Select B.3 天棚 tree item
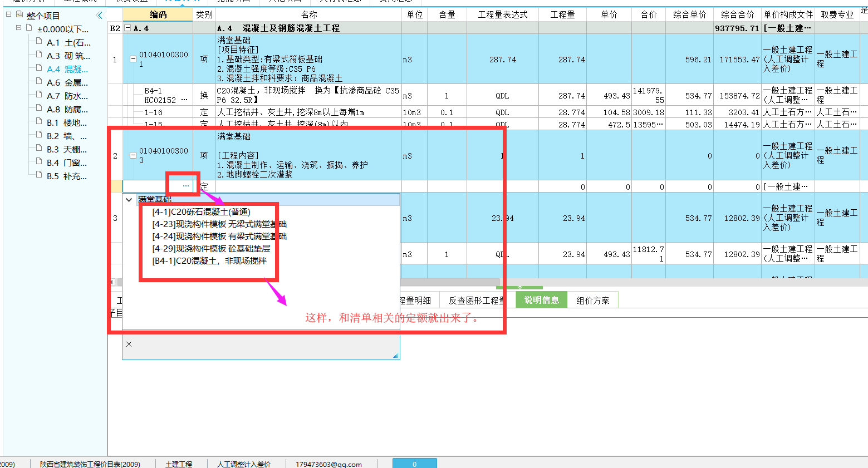 click(x=67, y=149)
